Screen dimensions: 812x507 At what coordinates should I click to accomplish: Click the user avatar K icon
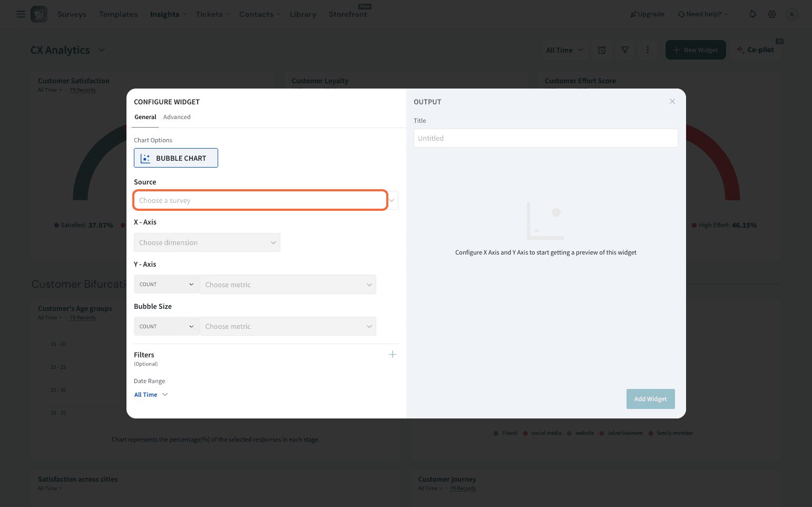click(x=791, y=14)
